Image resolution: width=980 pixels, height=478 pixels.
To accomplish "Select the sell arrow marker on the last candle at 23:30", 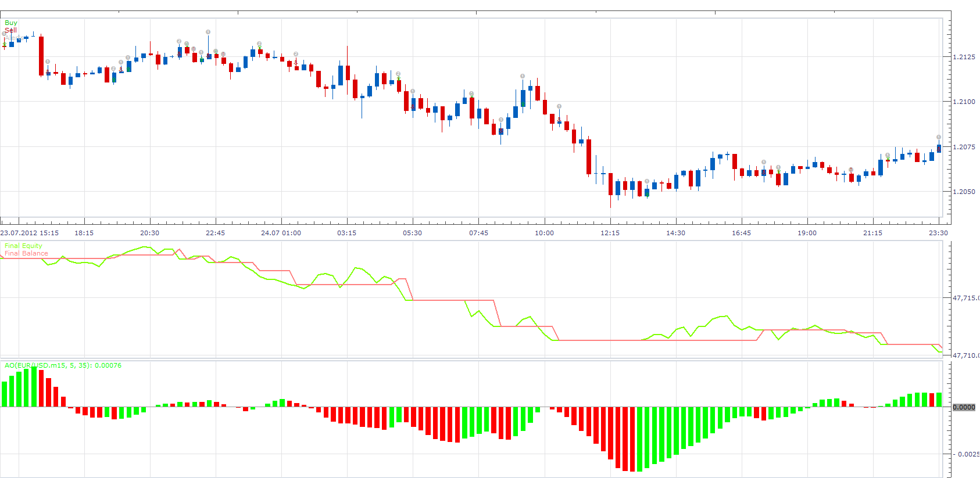I will click(939, 149).
